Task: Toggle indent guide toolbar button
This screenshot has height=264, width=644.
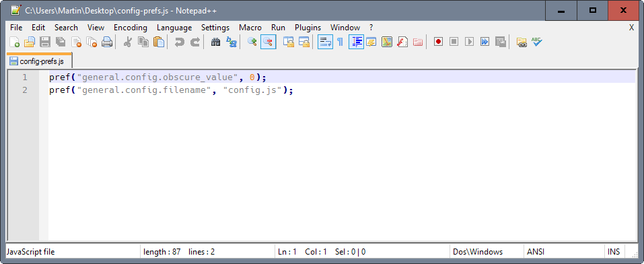Action: pyautogui.click(x=356, y=42)
